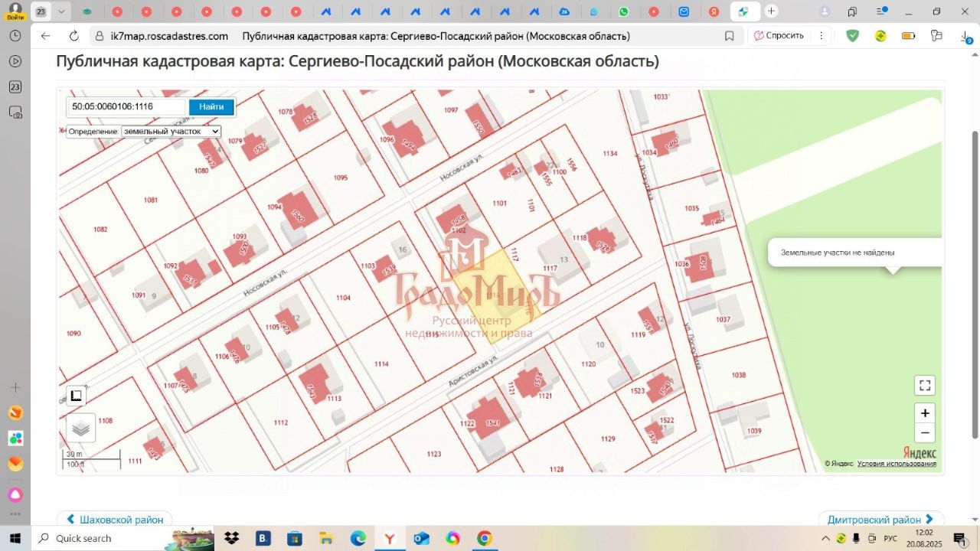The image size is (980, 551).
Task: Expand the Определение object type dropdown
Action: [171, 132]
